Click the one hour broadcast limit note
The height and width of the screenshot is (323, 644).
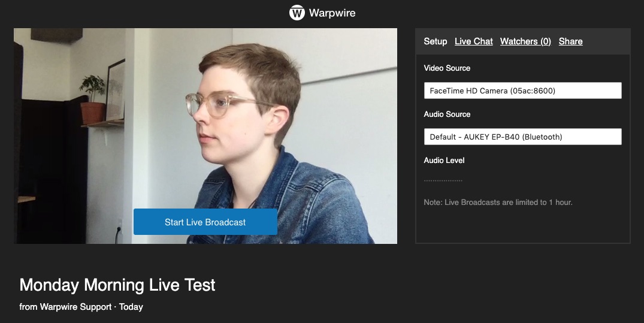(x=498, y=202)
